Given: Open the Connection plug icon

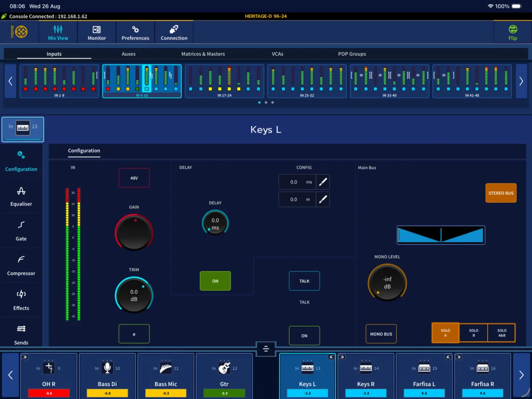Looking at the screenshot, I should pyautogui.click(x=174, y=30).
